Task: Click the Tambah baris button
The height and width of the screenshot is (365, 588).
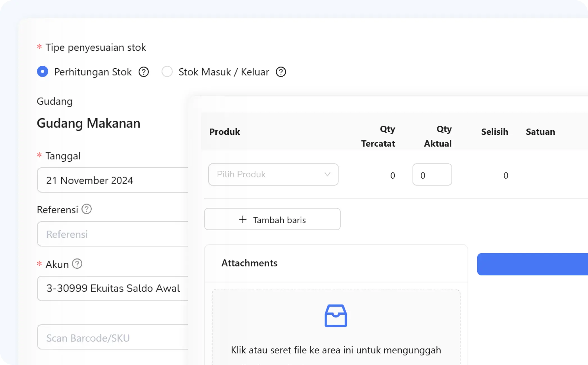Action: tap(272, 219)
